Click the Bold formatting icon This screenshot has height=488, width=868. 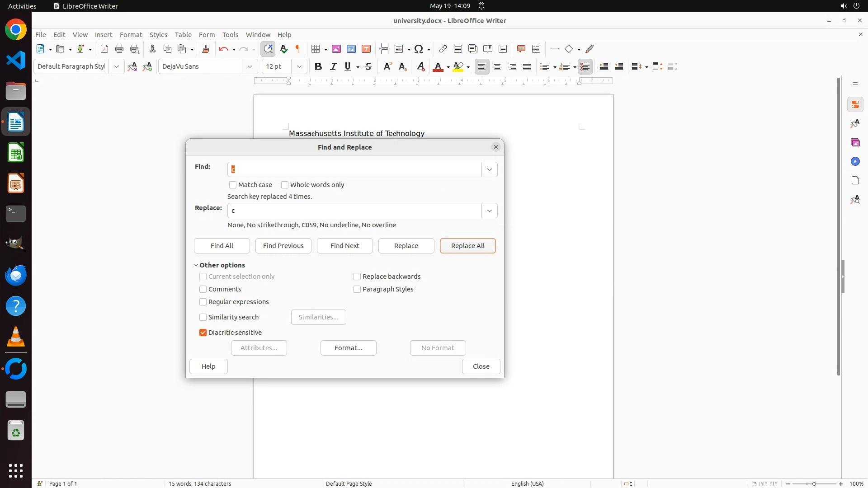(x=318, y=66)
